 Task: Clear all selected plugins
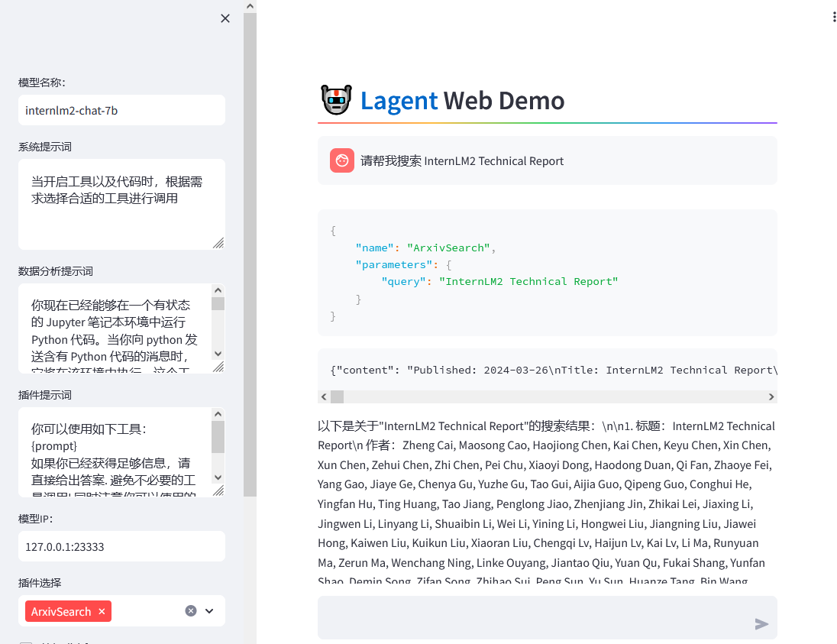tap(191, 611)
